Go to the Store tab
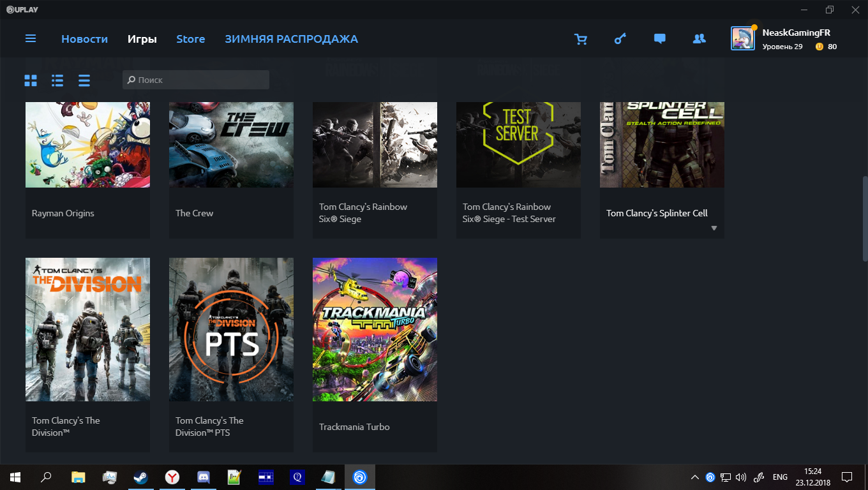 (x=191, y=39)
